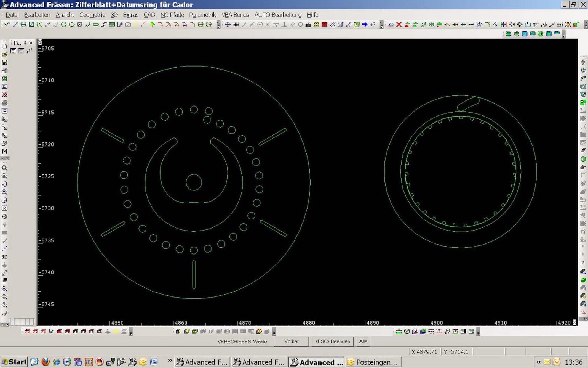Click the <ESC> Beenden button
Image resolution: width=588 pixels, height=368 pixels.
pos(333,341)
